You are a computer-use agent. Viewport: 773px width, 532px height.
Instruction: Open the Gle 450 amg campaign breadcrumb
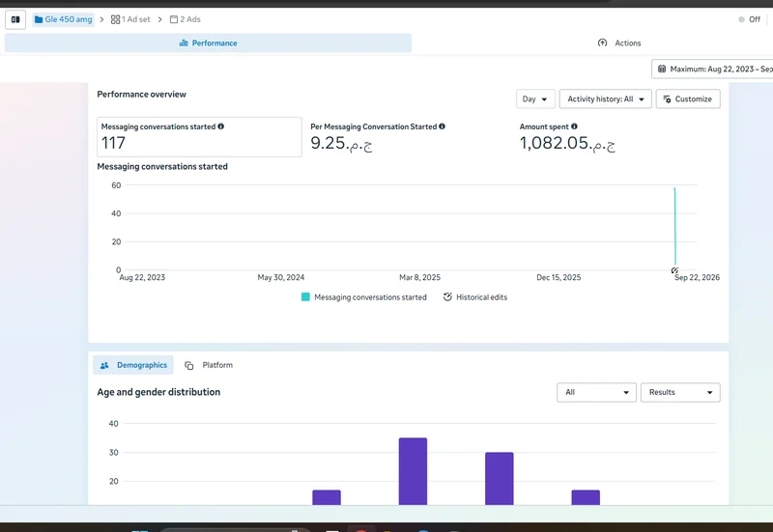point(63,19)
